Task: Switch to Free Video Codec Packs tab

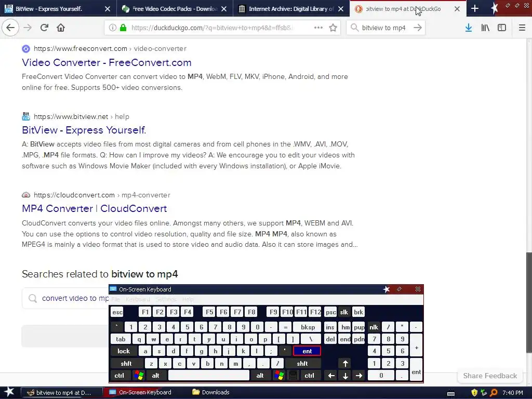Action: (x=175, y=9)
